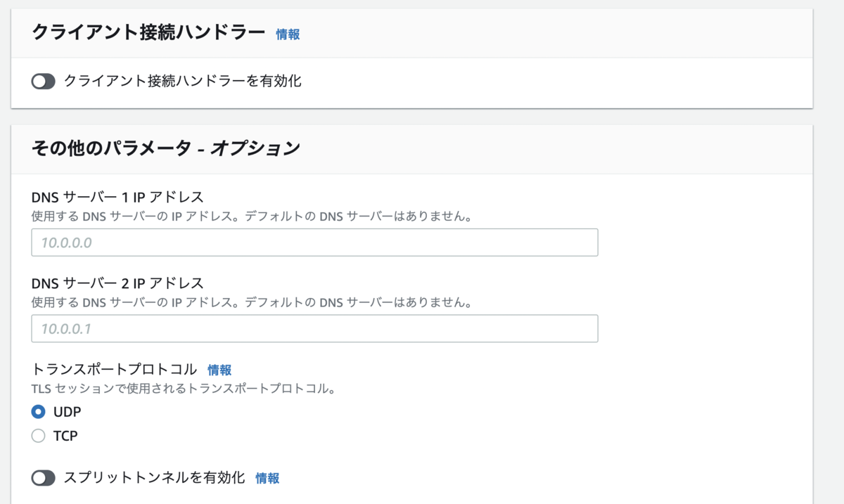The width and height of the screenshot is (844, 504).
Task: Open 情報 link next to トランスポートプロトコル
Action: [x=219, y=370]
